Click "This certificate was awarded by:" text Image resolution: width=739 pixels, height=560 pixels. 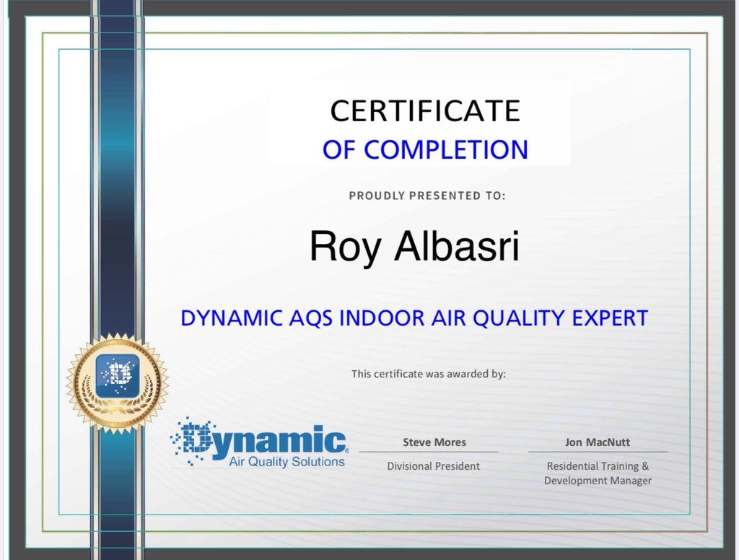coord(429,375)
